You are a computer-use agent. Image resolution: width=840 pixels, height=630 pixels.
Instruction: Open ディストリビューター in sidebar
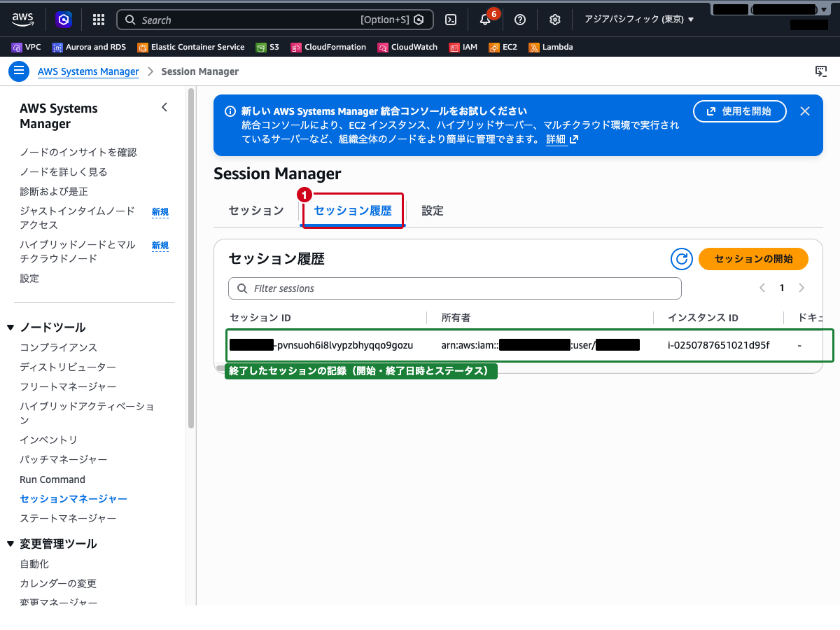click(x=68, y=367)
